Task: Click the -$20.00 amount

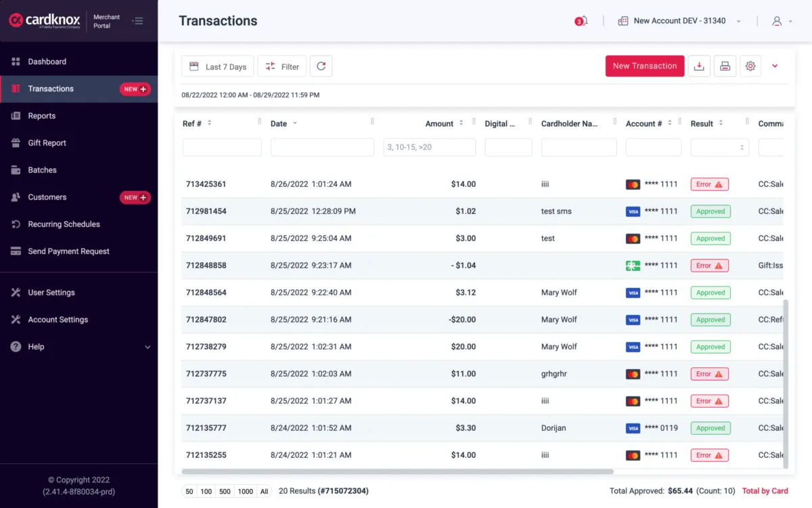Action: click(462, 320)
